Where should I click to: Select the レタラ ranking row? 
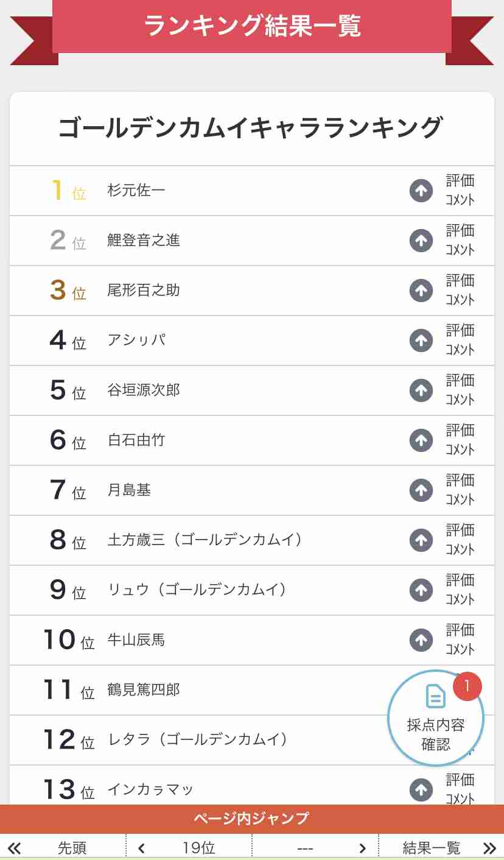tap(252, 740)
